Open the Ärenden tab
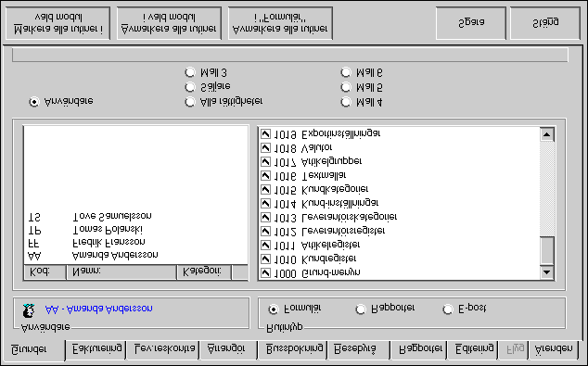 tap(554, 349)
